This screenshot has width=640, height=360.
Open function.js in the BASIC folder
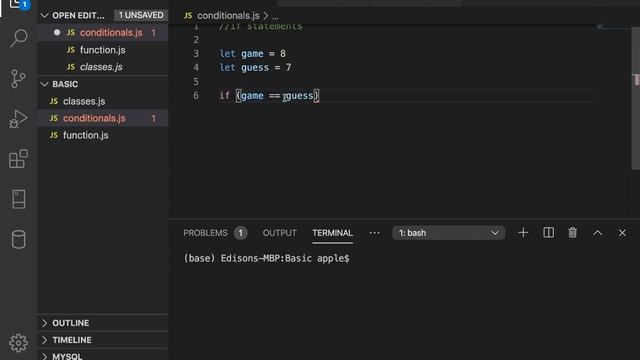tap(86, 135)
